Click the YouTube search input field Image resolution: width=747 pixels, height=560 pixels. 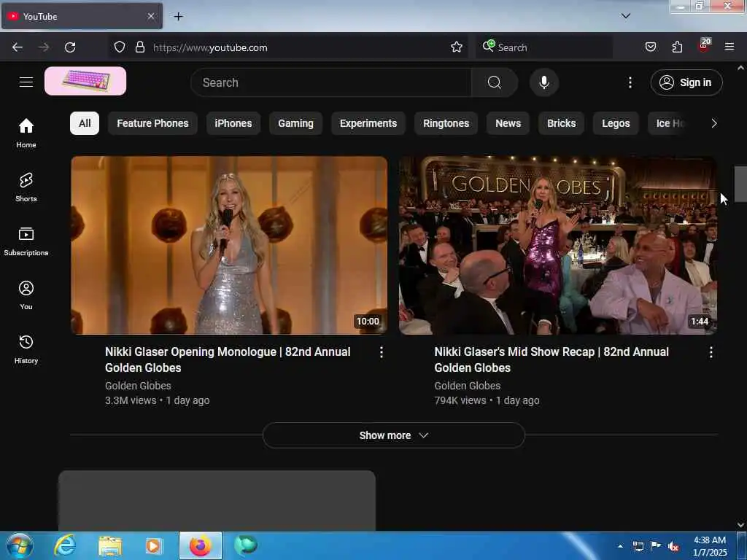pyautogui.click(x=330, y=82)
